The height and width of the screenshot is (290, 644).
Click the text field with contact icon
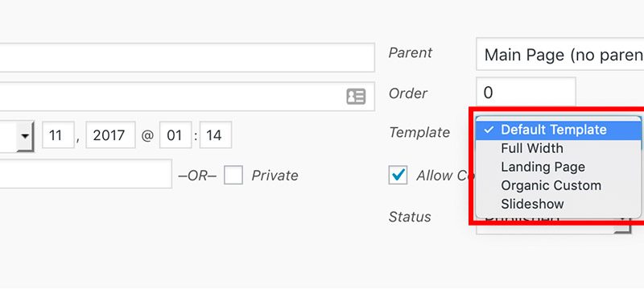[188, 97]
